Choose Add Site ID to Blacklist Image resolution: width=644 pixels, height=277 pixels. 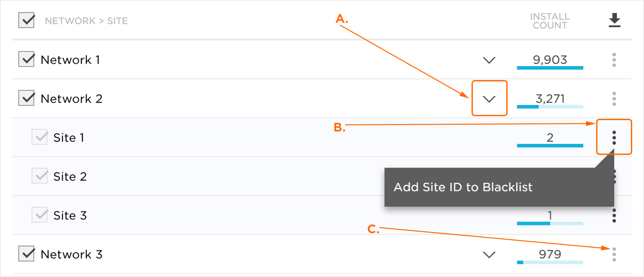click(463, 187)
